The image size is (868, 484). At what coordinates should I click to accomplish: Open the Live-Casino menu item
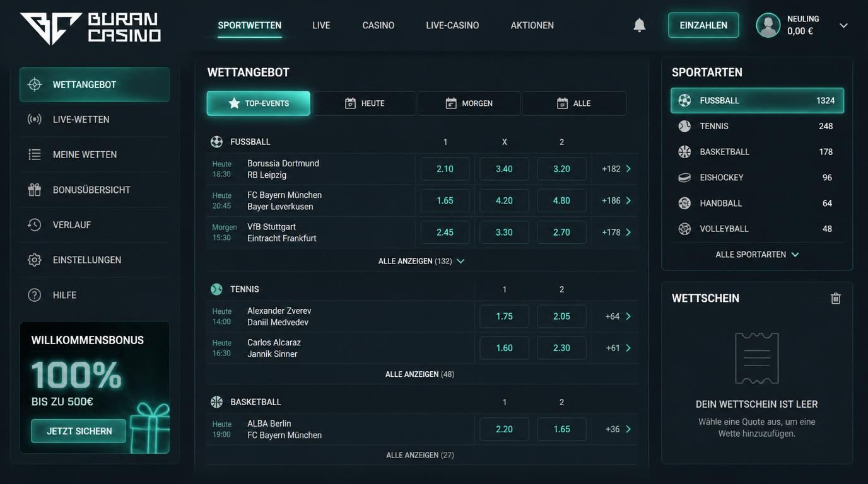pyautogui.click(x=452, y=25)
